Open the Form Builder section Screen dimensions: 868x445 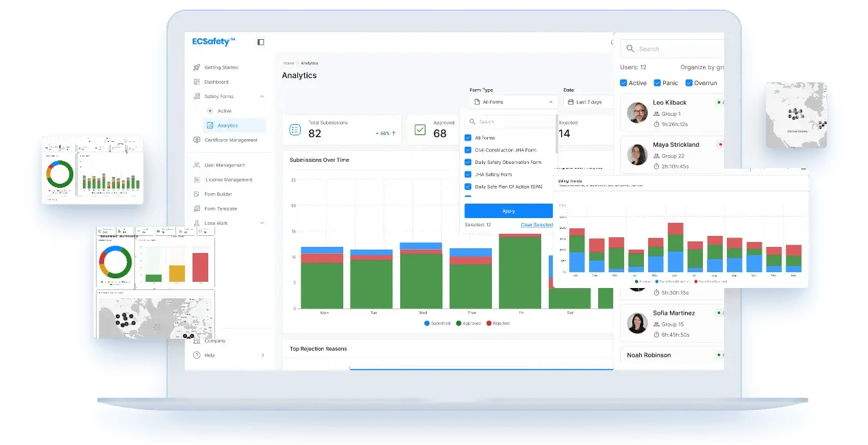click(196, 195)
